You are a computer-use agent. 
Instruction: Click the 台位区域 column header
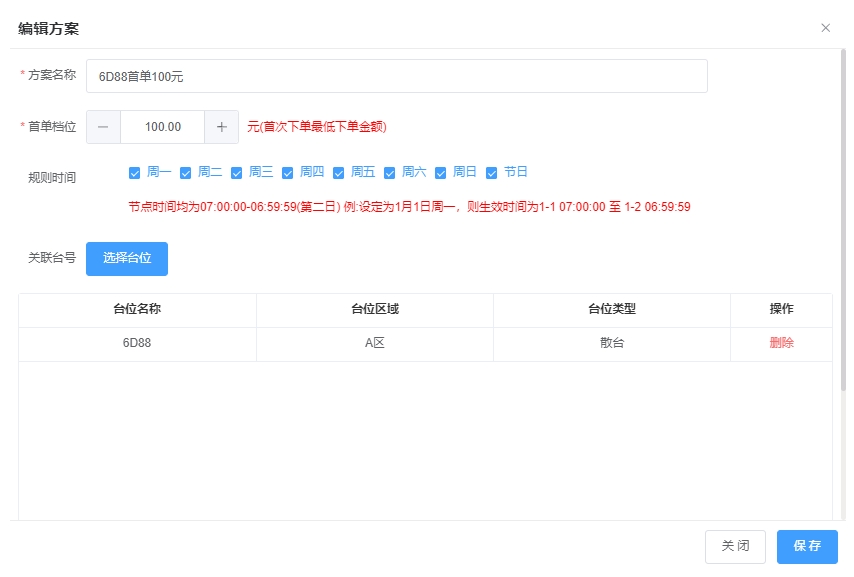pyautogui.click(x=374, y=310)
